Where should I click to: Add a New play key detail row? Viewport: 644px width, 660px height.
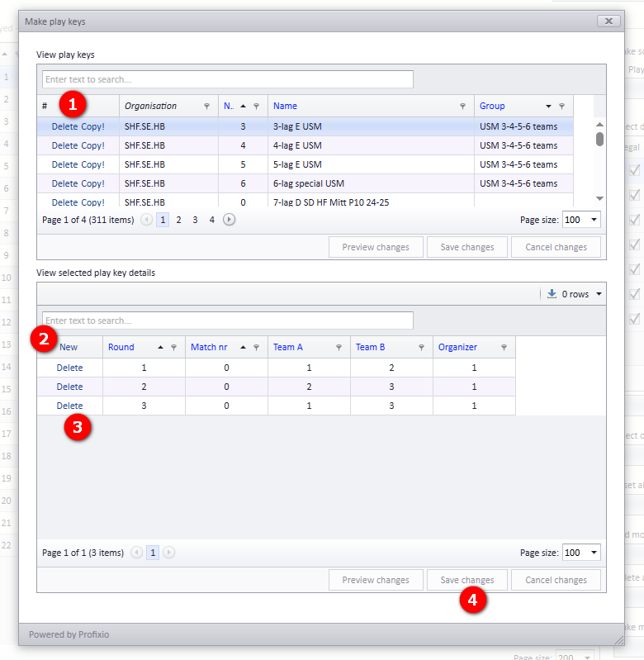(69, 347)
